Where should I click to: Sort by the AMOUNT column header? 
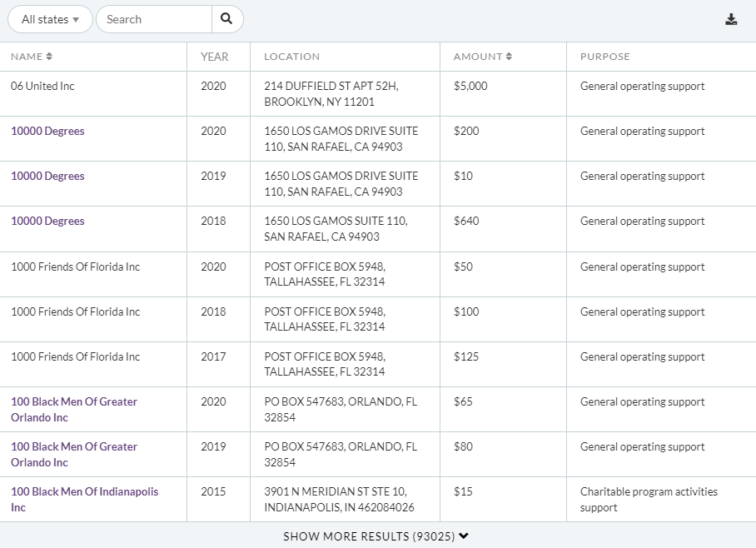pos(476,57)
